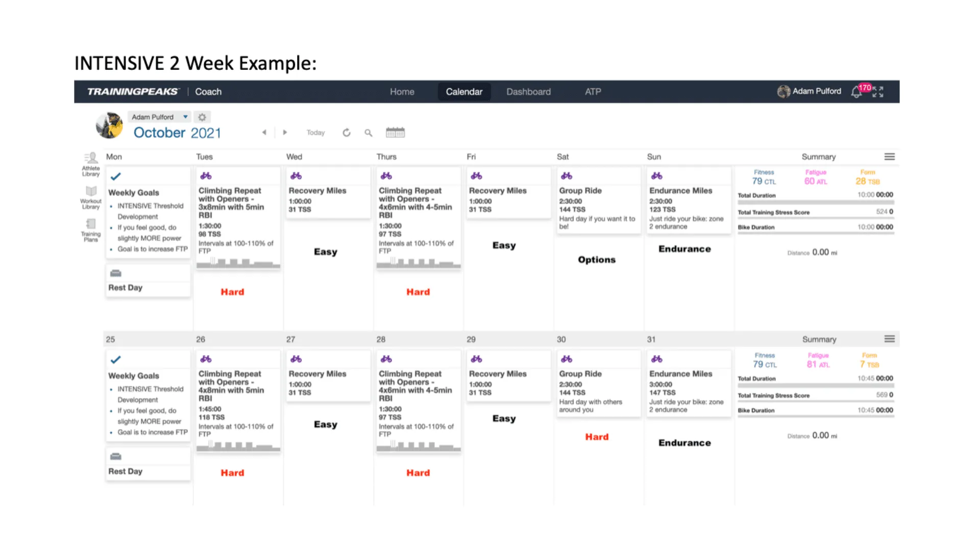The width and height of the screenshot is (980, 551).
Task: Toggle the Weekly Goals checkmark on day 25
Action: coord(116,360)
